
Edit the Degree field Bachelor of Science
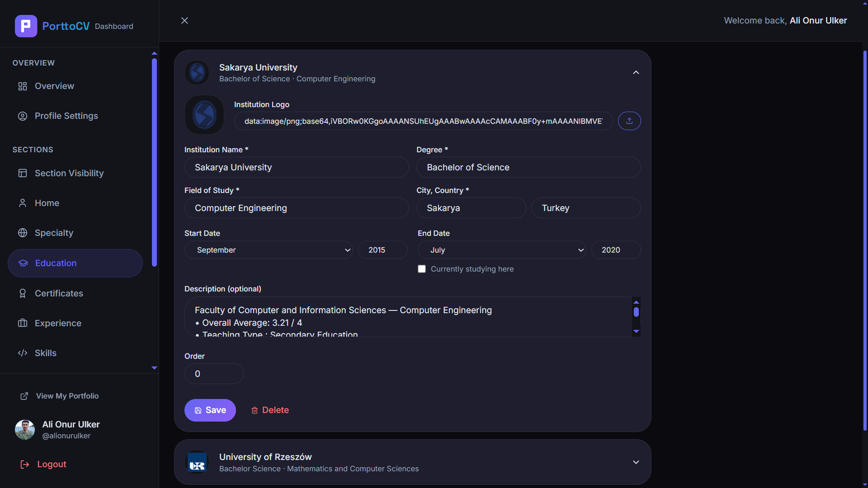pos(528,167)
